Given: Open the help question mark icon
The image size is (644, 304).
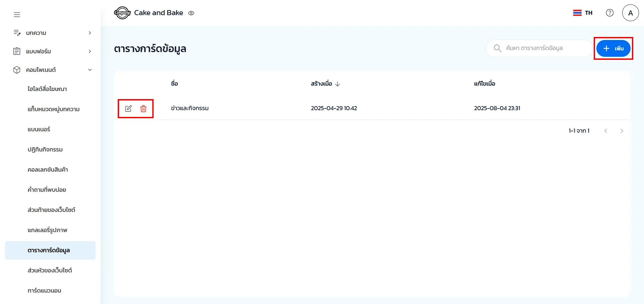Looking at the screenshot, I should [x=609, y=13].
